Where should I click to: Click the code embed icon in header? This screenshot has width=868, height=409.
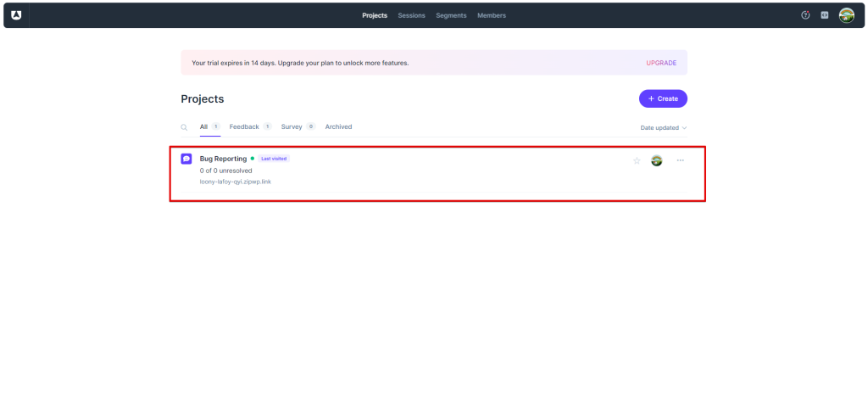pyautogui.click(x=825, y=15)
